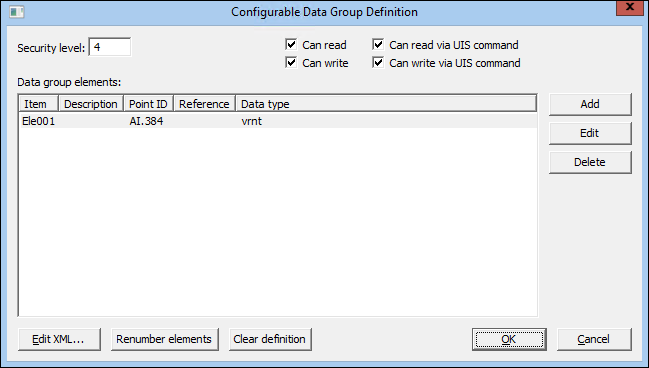
Task: Click the Data type column header
Action: coord(386,103)
